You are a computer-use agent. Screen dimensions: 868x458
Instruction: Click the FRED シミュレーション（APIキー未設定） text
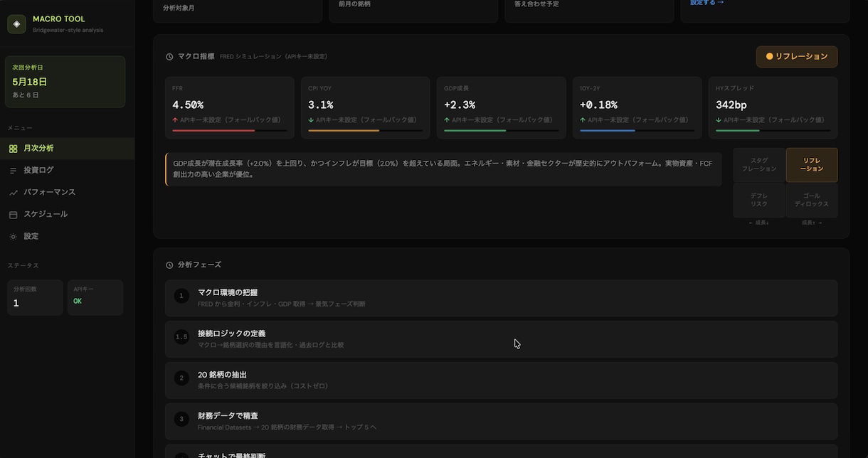[273, 57]
